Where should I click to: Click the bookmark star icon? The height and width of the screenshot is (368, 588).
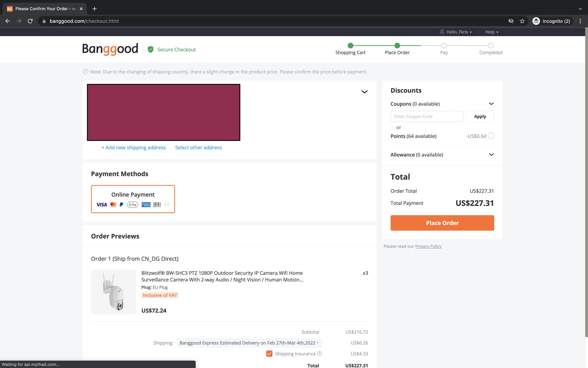tap(522, 21)
